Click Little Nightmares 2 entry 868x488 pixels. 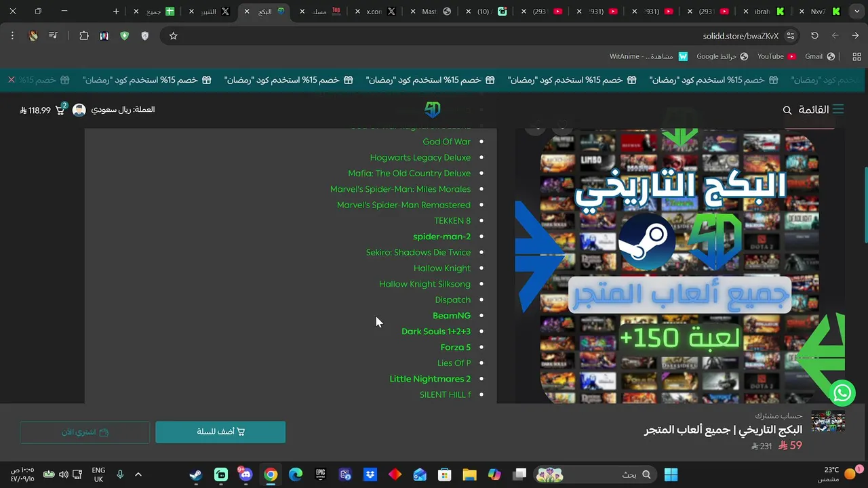(x=430, y=379)
